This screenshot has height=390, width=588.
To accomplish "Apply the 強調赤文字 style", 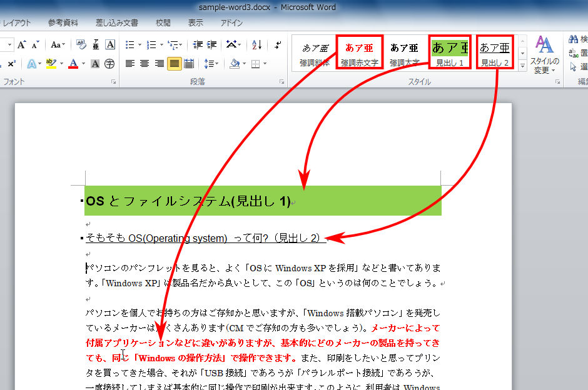I will 360,52.
